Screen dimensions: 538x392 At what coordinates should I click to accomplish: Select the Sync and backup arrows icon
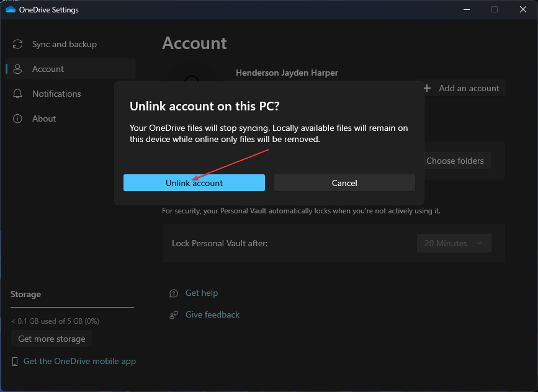click(x=17, y=44)
